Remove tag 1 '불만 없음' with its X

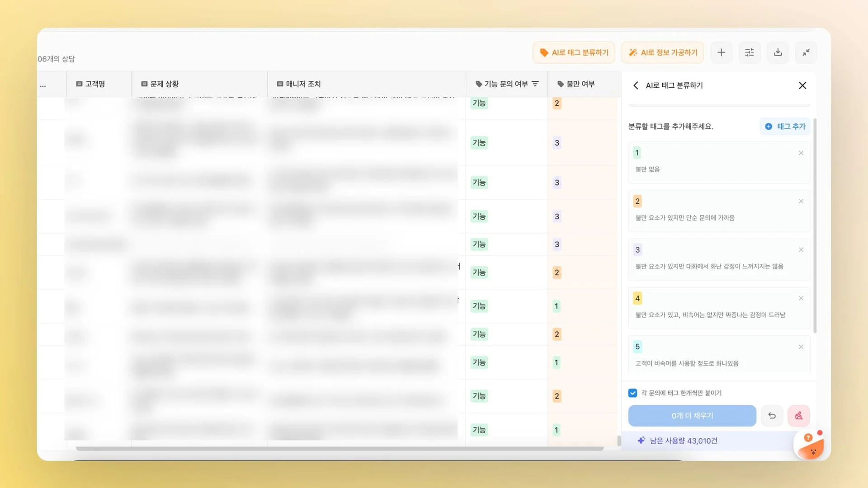[x=801, y=153]
